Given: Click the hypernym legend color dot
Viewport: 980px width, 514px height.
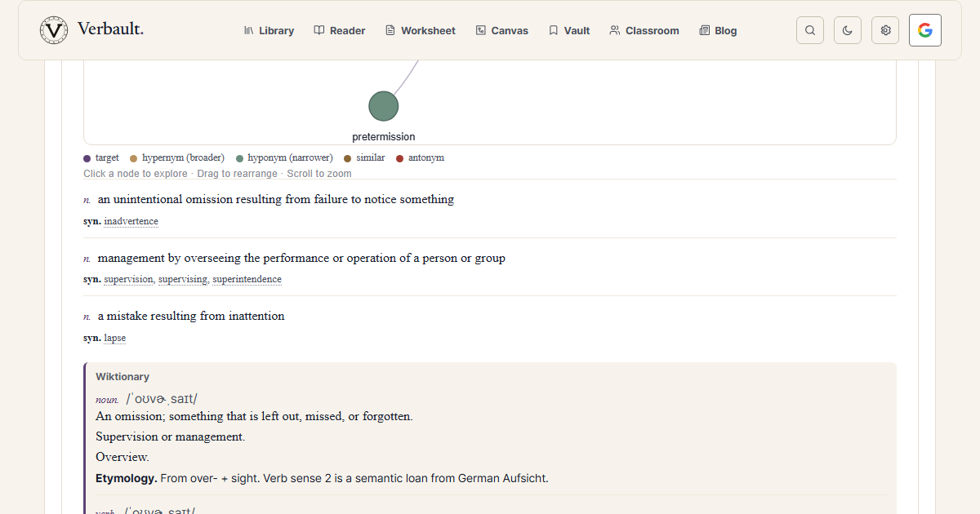Looking at the screenshot, I should tap(134, 158).
